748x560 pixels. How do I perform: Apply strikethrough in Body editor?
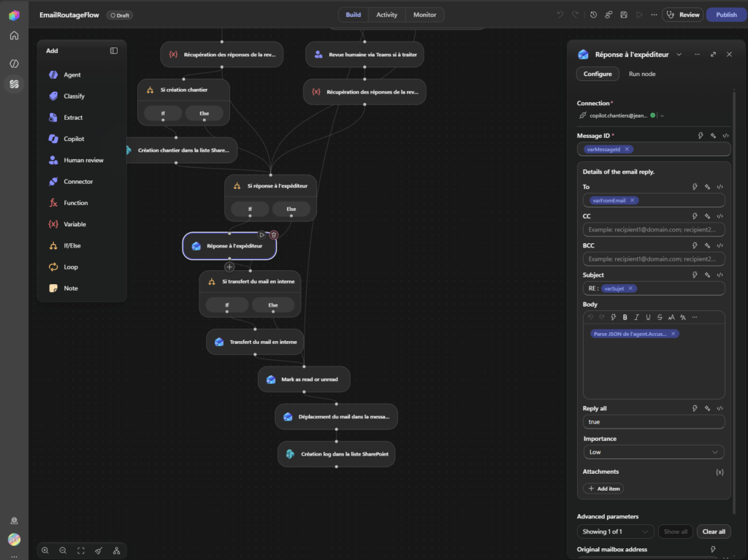660,317
